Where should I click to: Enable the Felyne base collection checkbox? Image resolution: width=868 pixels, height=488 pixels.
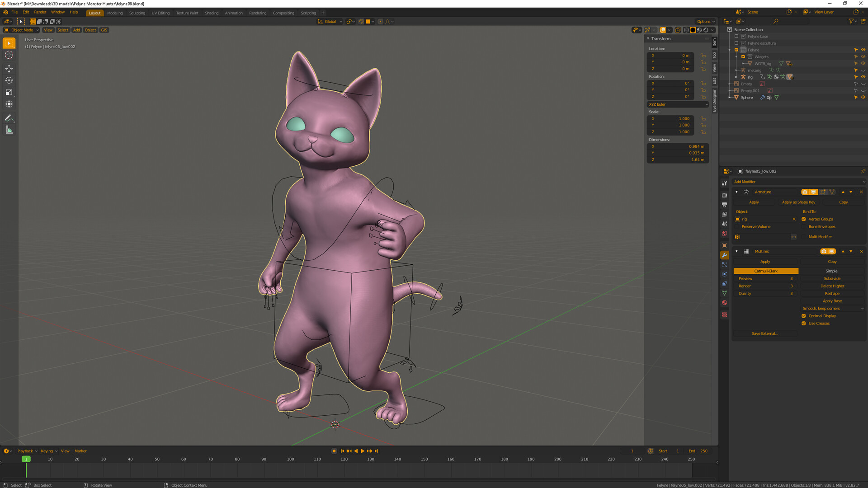tap(736, 37)
